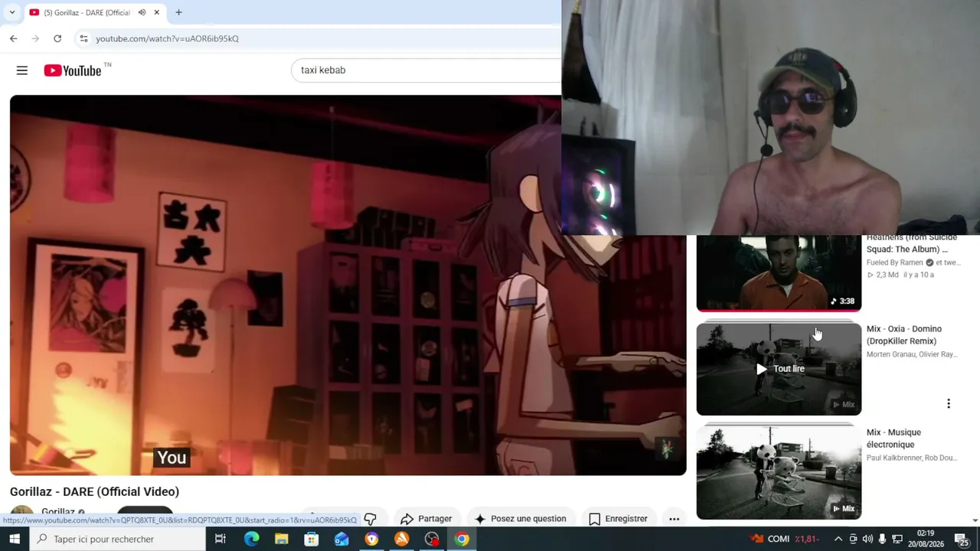Mute the tab via its speaker icon
The width and height of the screenshot is (980, 551).
pos(142,12)
